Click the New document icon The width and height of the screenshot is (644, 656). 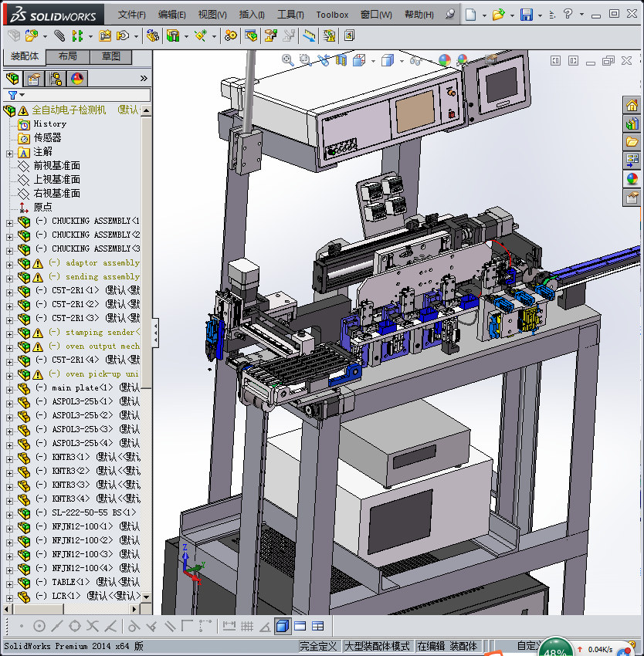(x=471, y=15)
